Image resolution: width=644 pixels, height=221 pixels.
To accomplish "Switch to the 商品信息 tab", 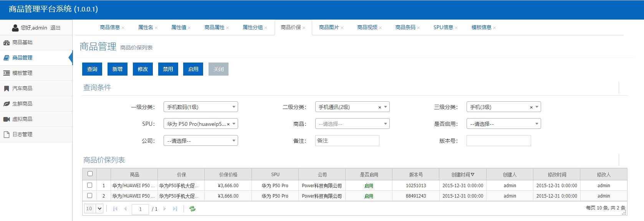I will click(110, 27).
